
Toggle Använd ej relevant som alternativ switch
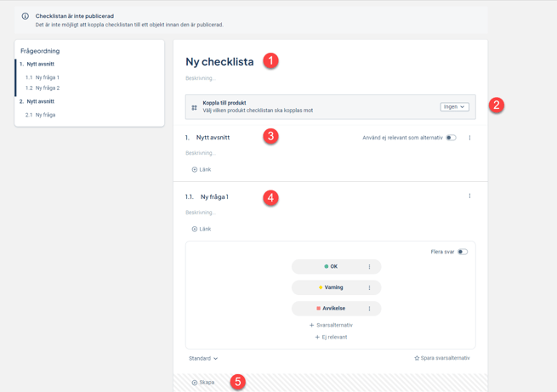coord(451,138)
